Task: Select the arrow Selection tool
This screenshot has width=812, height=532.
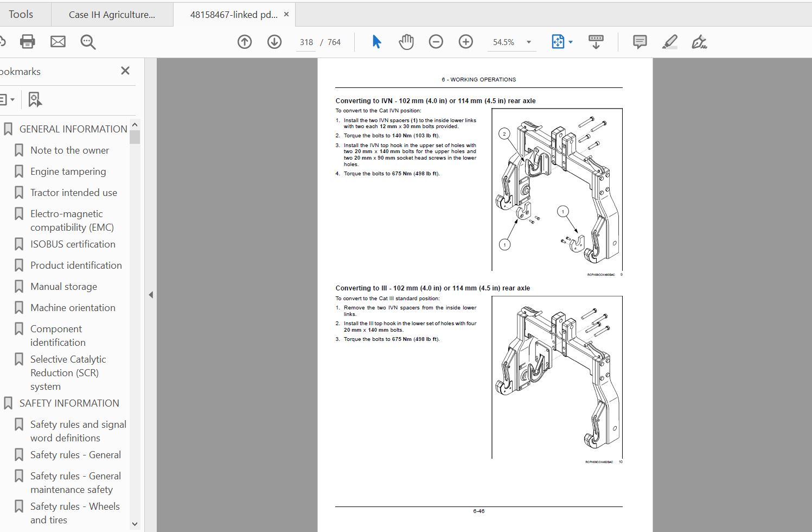Action: [x=376, y=42]
